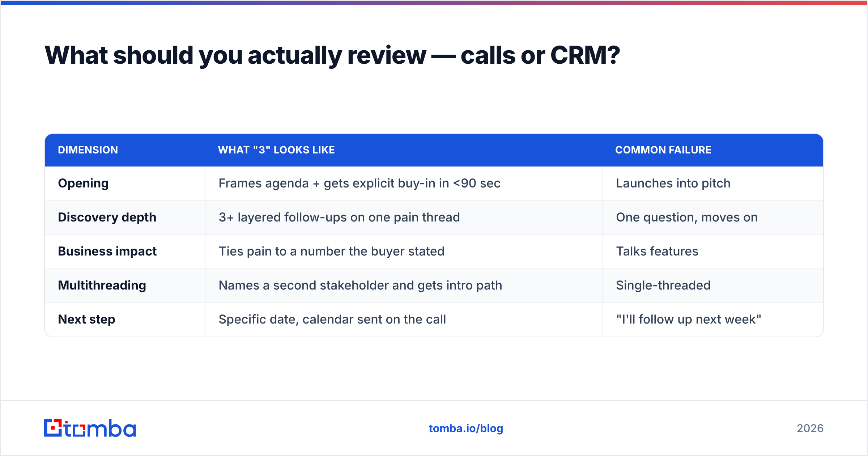Select the Next step row label

86,320
